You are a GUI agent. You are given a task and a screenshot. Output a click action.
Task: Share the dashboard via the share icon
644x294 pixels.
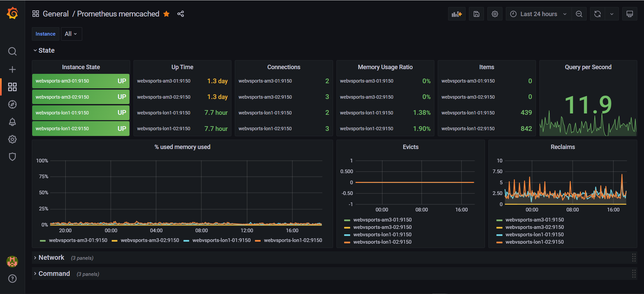180,14
